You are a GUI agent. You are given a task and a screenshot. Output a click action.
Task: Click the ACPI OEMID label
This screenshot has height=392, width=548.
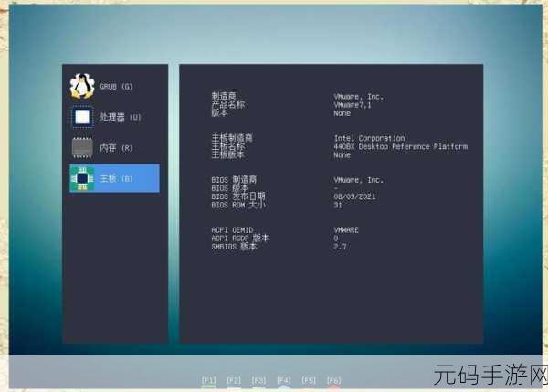coord(232,229)
